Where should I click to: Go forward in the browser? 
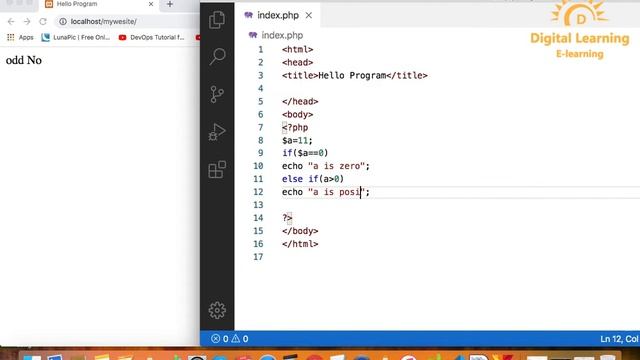27,21
